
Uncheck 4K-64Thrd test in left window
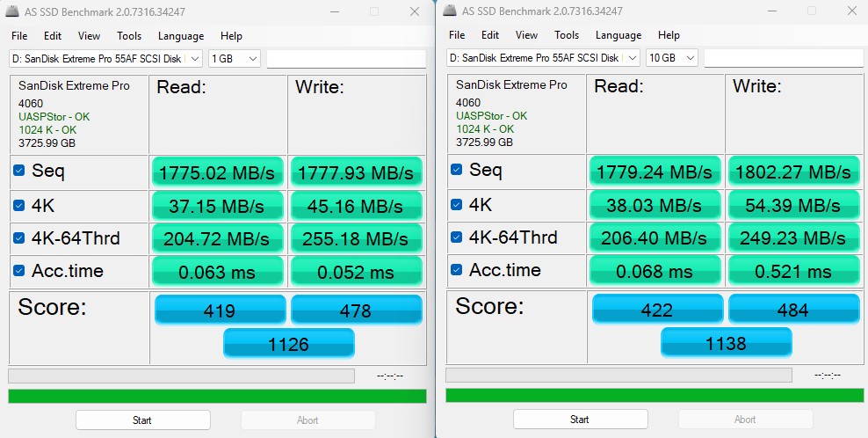pos(18,237)
